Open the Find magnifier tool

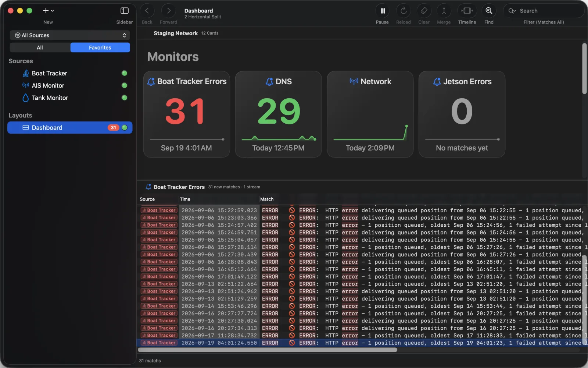coord(489,11)
